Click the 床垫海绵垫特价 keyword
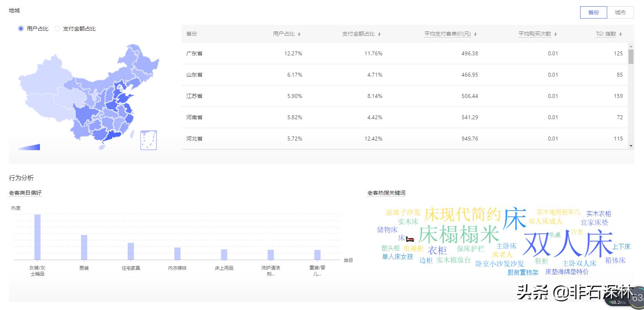 [x=567, y=272]
